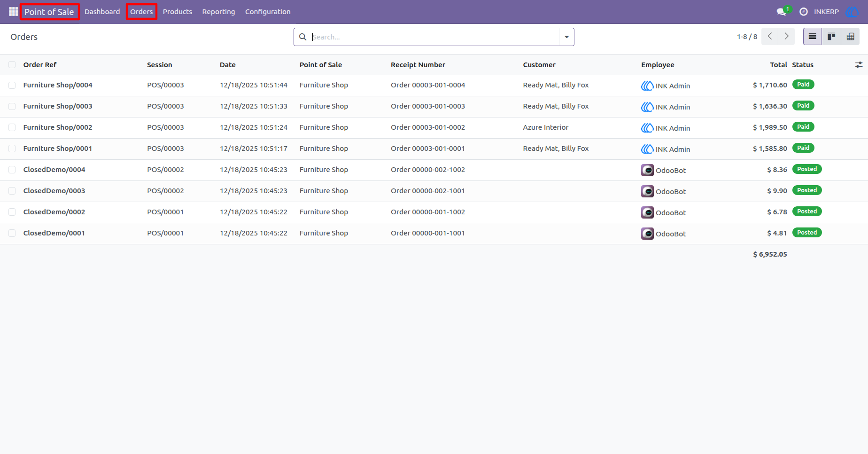Switch to pivot table view
Screen dimensions: 868x454
[x=850, y=37]
